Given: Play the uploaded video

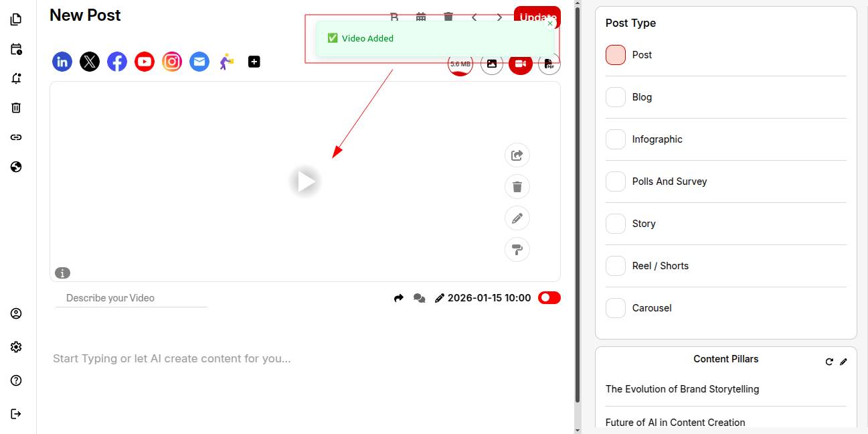Looking at the screenshot, I should point(306,182).
